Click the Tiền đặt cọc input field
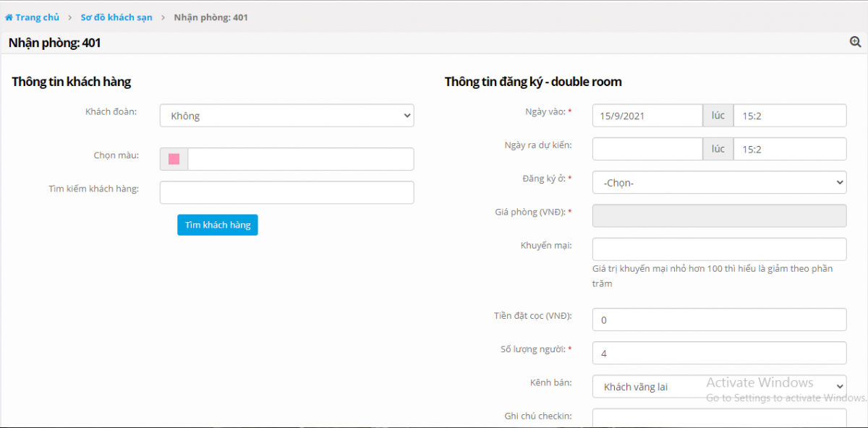 click(719, 320)
